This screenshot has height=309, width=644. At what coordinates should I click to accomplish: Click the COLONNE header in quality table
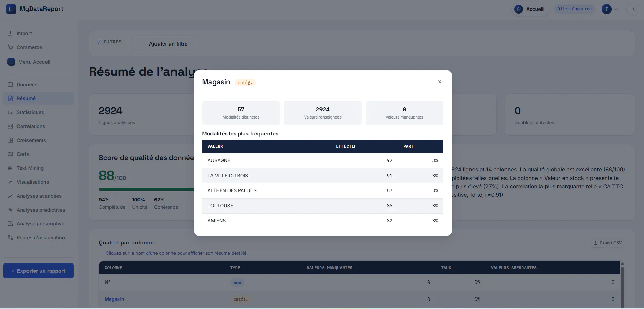coord(113,268)
